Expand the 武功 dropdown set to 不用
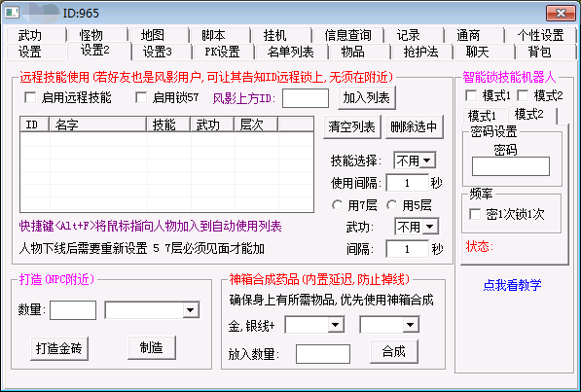Image resolution: width=581 pixels, height=392 pixels. coord(417,227)
